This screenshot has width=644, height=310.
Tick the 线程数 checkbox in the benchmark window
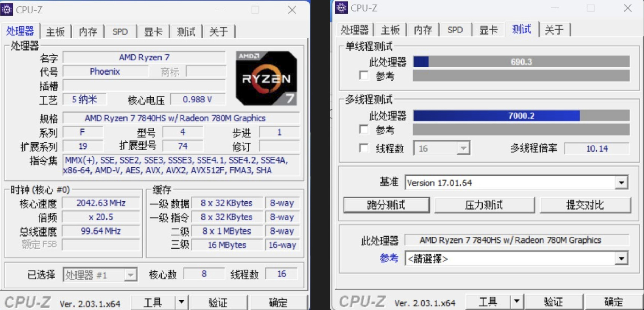tap(364, 148)
